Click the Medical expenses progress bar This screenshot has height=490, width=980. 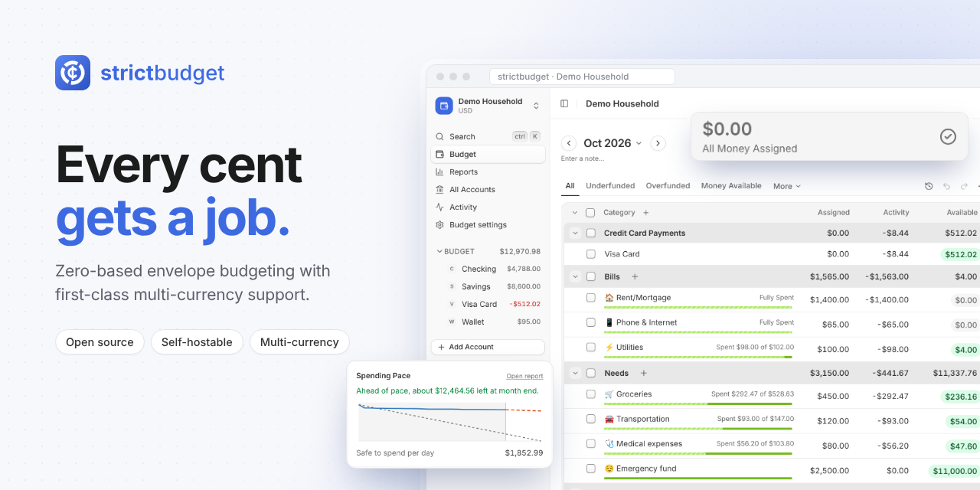698,453
